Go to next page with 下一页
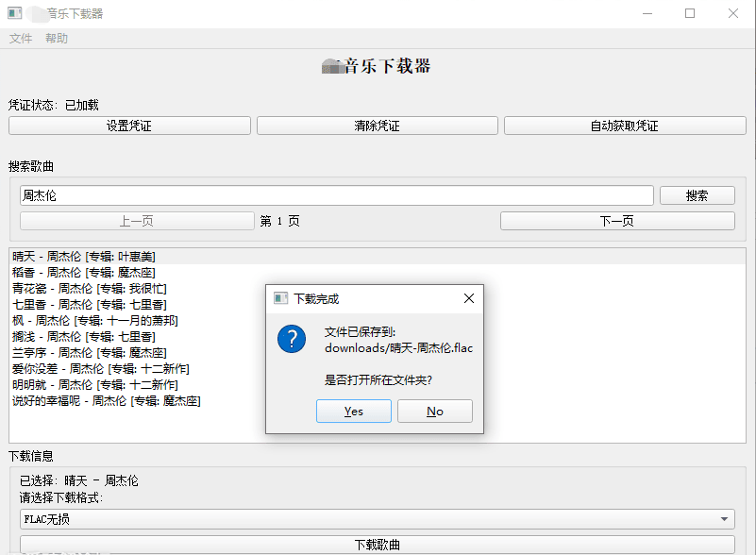756x555 pixels. coord(616,221)
